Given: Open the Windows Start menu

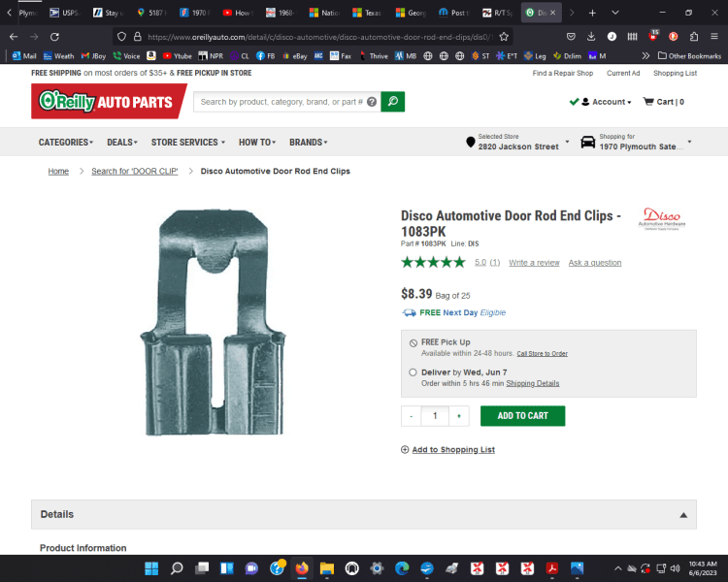Looking at the screenshot, I should click(151, 568).
